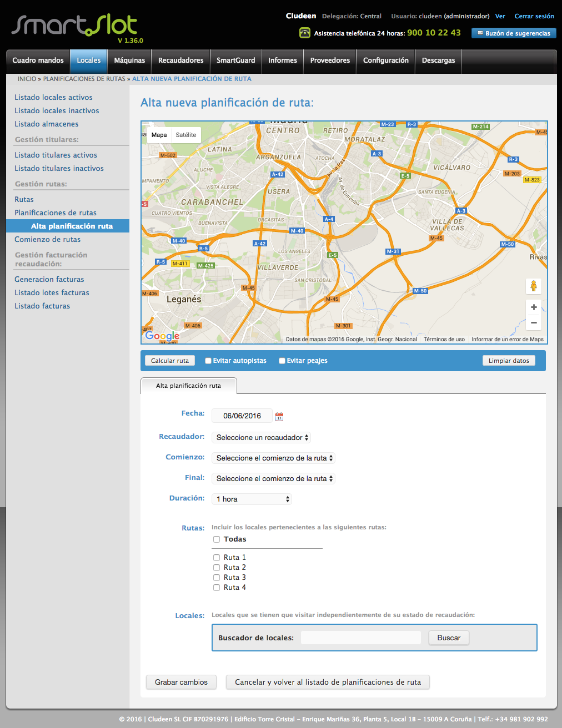Click the telephone assistance icon
The height and width of the screenshot is (728, 562).
305,33
